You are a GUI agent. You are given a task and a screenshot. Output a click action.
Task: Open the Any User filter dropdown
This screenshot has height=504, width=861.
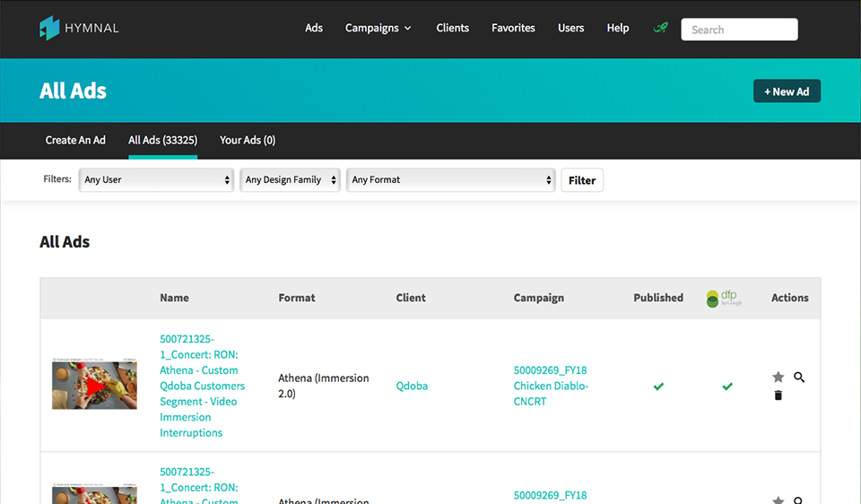tap(156, 180)
